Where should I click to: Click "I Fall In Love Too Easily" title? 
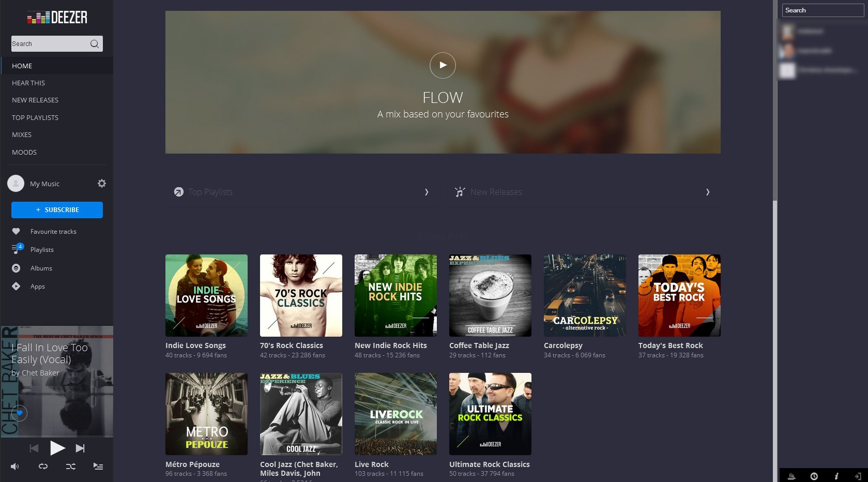tap(50, 354)
